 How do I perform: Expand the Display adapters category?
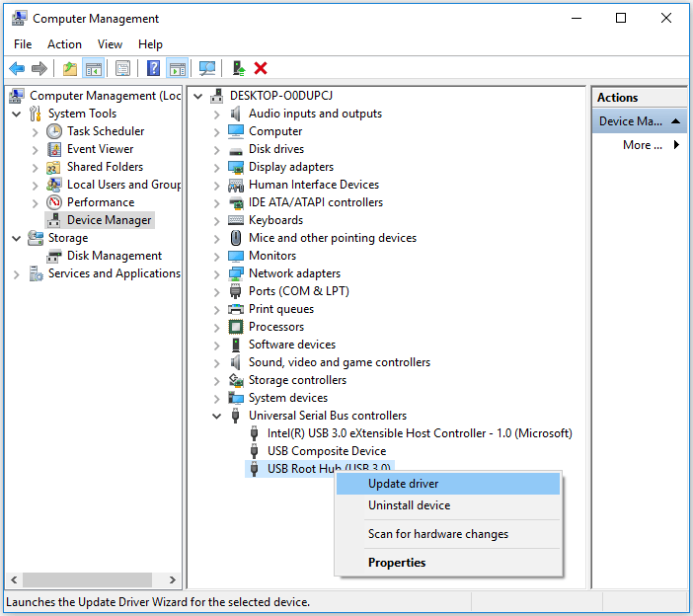coord(217,167)
